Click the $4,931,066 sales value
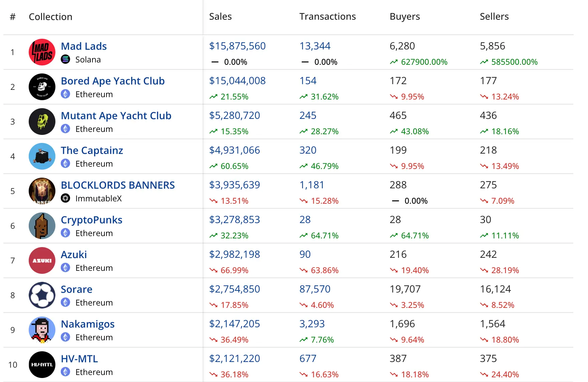 coord(235,150)
